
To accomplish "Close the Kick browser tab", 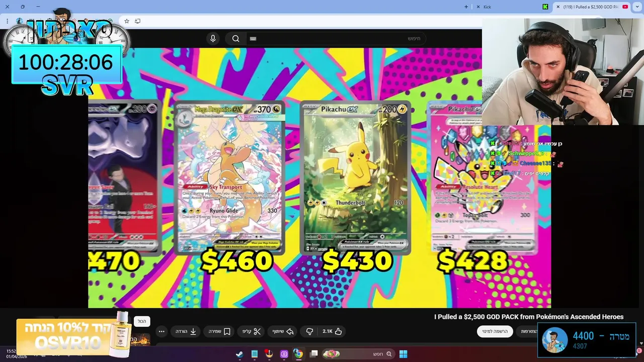I will (x=478, y=7).
